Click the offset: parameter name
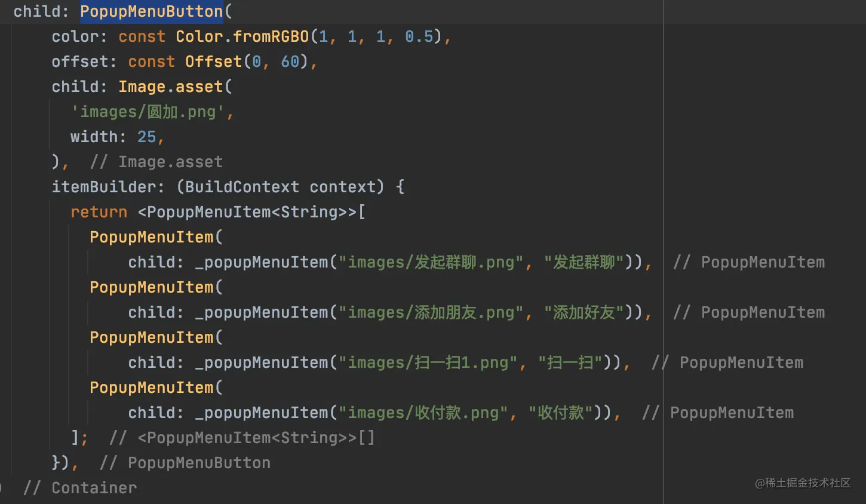The image size is (866, 504). tap(84, 62)
